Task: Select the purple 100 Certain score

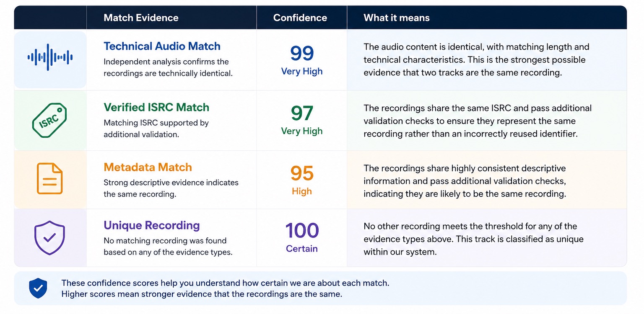Action: pos(302,237)
